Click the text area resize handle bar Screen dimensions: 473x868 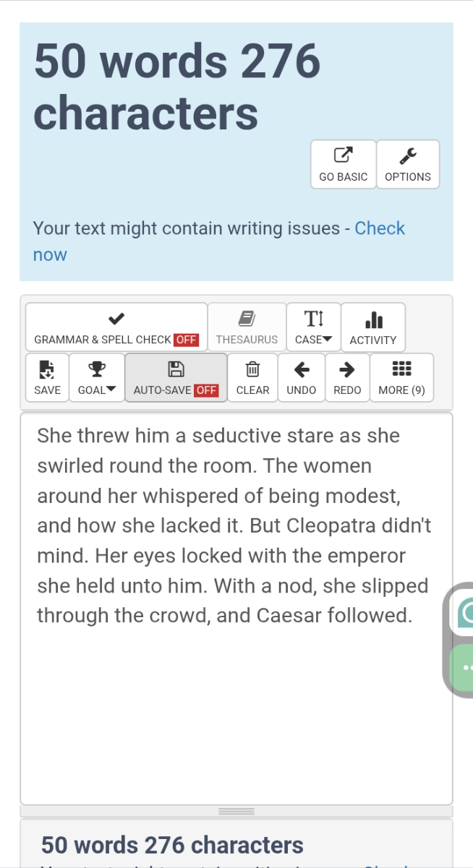coord(236,812)
